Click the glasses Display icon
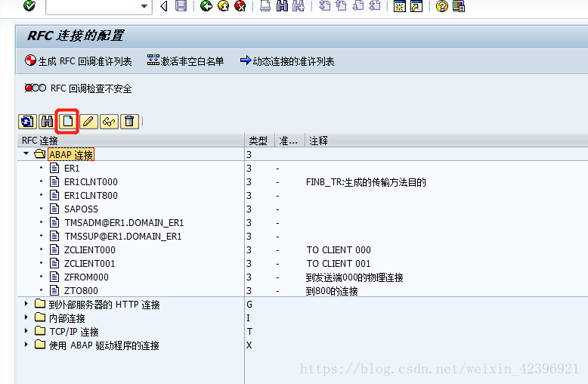This screenshot has width=588, height=384. pos(109,122)
